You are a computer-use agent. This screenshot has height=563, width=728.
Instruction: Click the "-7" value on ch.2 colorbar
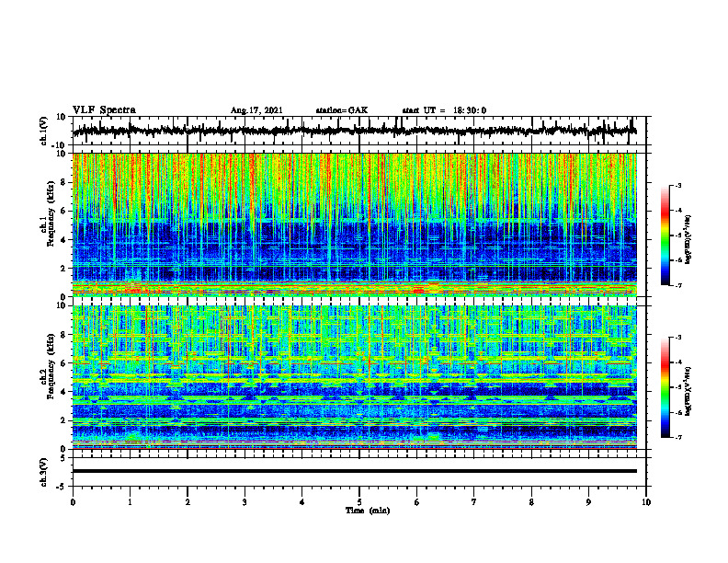678,437
